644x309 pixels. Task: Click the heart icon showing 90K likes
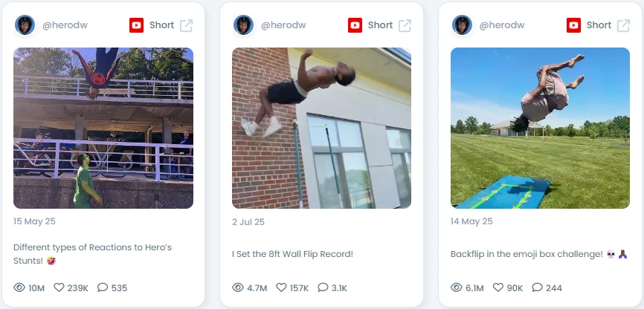coord(498,287)
